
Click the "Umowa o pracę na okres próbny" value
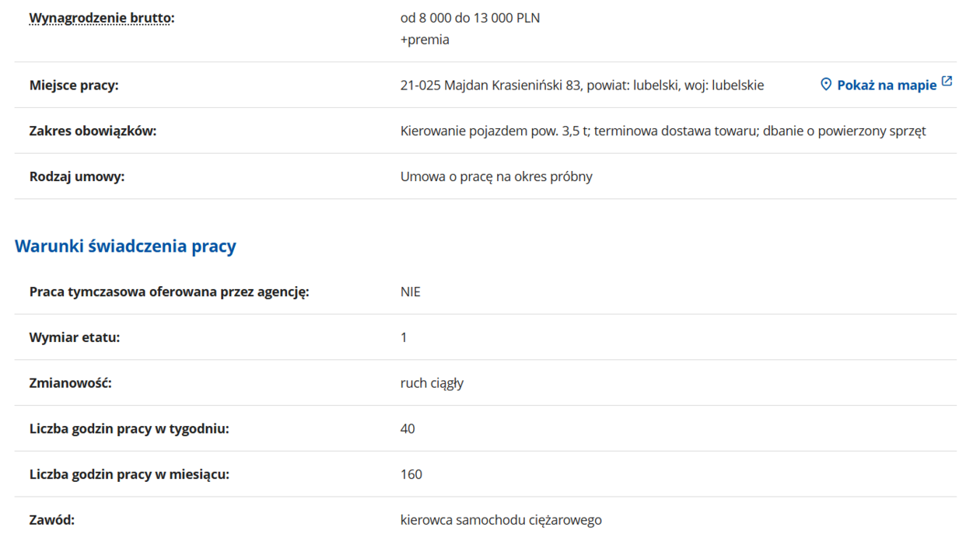pos(496,176)
